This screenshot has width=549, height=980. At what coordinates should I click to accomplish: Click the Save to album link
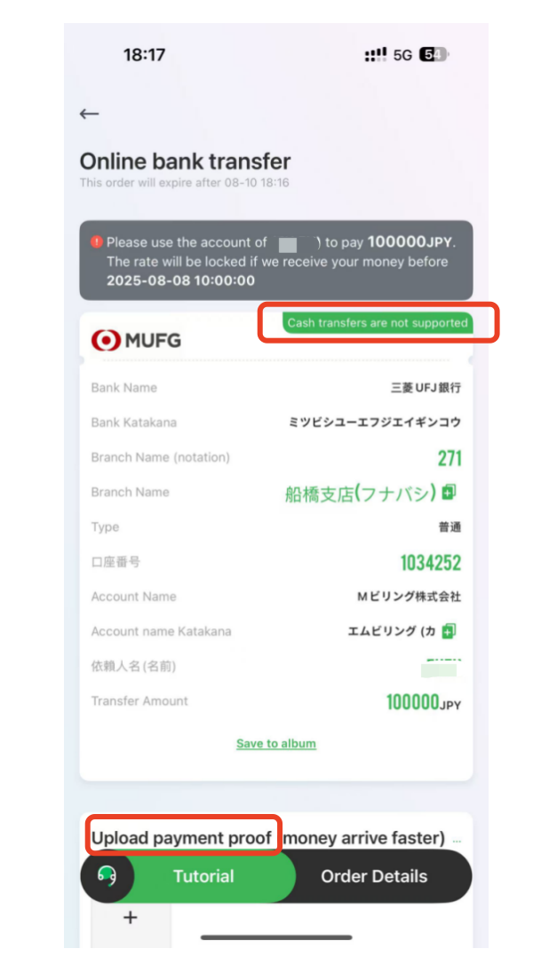click(276, 744)
